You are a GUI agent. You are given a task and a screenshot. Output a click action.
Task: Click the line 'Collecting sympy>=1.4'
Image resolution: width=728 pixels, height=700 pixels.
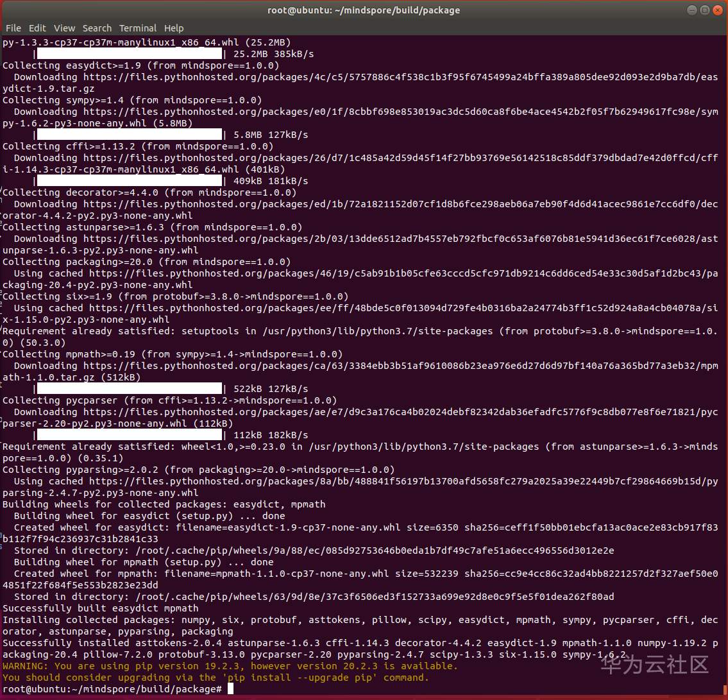click(x=132, y=100)
